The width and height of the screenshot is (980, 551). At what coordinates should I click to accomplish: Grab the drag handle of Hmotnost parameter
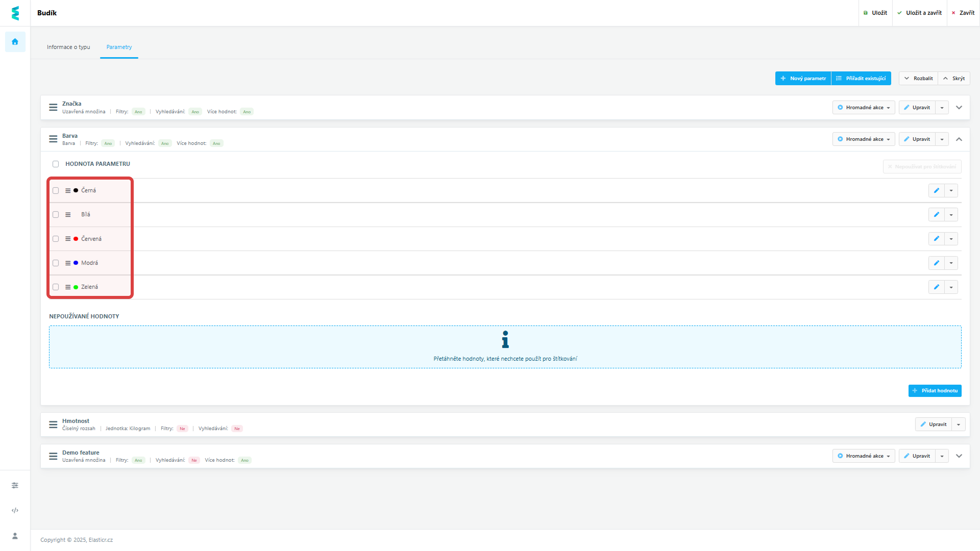click(x=53, y=424)
